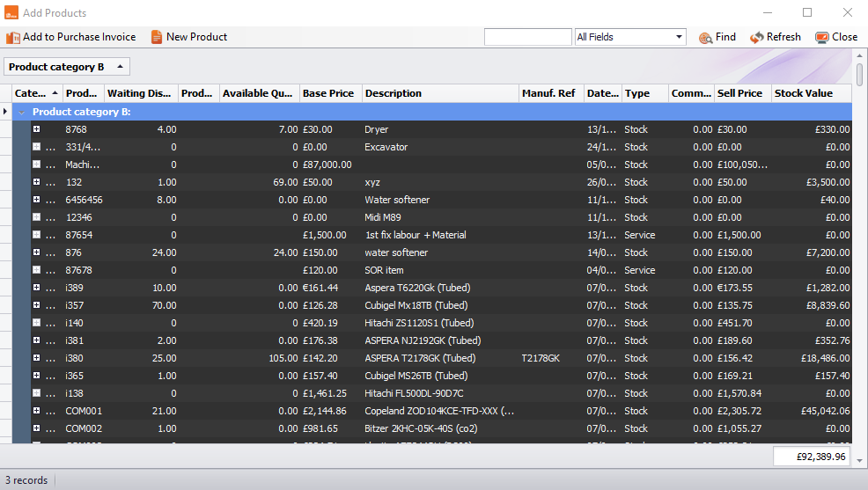
Task: Click the Add to Purchase Invoice label
Action: [79, 37]
